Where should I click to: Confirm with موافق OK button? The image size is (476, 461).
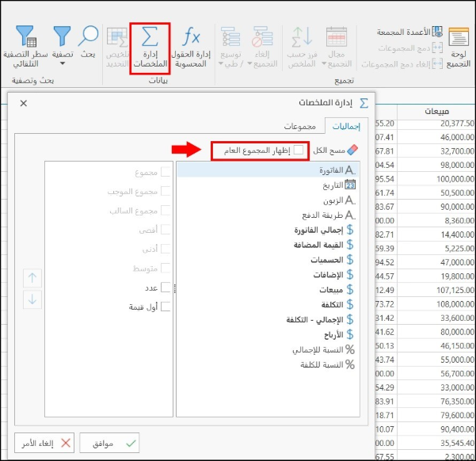tap(109, 444)
